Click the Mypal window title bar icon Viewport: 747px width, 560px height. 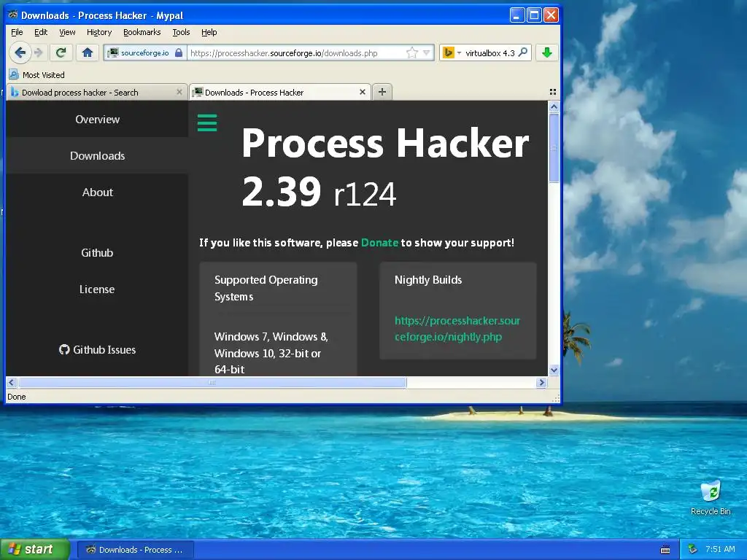click(13, 15)
